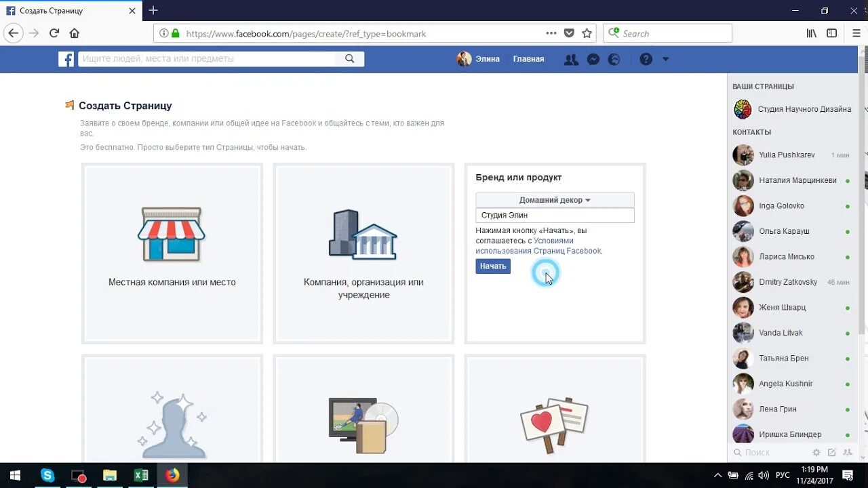Click the search magnifier button on Facebook
Viewport: 868px width, 488px height.
pyautogui.click(x=350, y=59)
